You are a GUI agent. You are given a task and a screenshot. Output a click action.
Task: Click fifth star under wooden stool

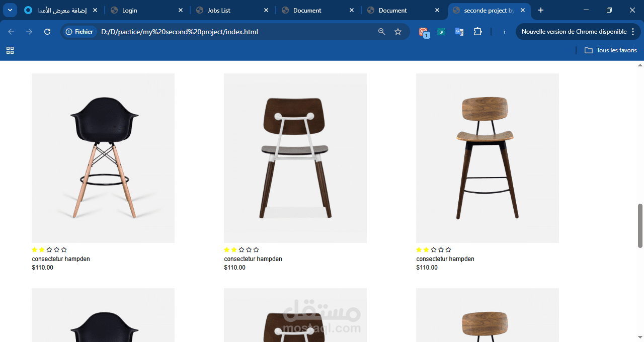(x=448, y=249)
